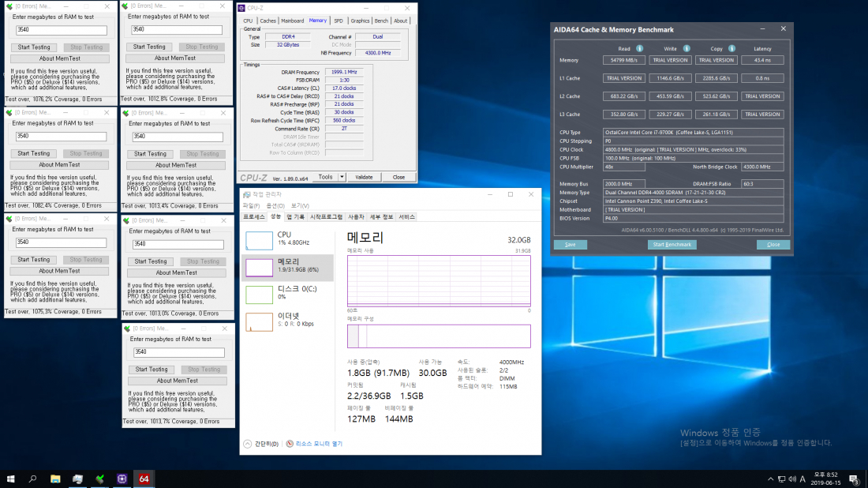
Task: Open About MemTest in window showing 1013.4% coverage
Action: tap(176, 165)
